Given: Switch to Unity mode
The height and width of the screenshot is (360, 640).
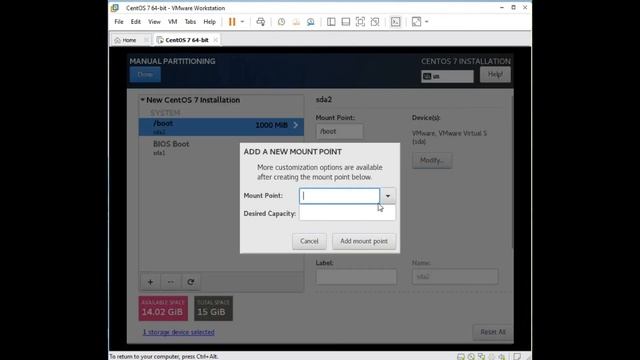Looking at the screenshot, I should coord(375,22).
